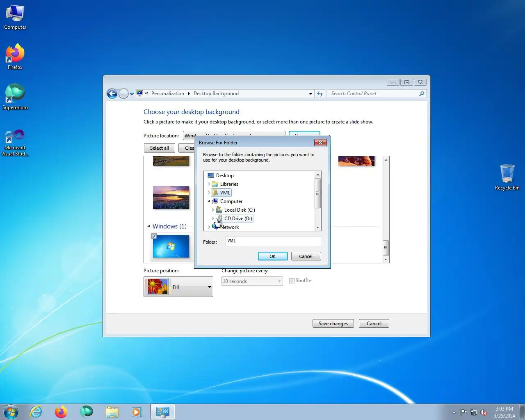The image size is (525, 420).
Task: Toggle the Windows wallpaper thumbnail checkbox
Action: coord(154,236)
